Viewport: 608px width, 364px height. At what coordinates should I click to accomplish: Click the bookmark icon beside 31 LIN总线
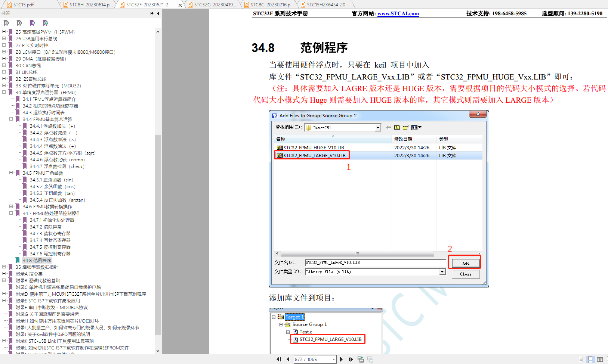[x=10, y=72]
